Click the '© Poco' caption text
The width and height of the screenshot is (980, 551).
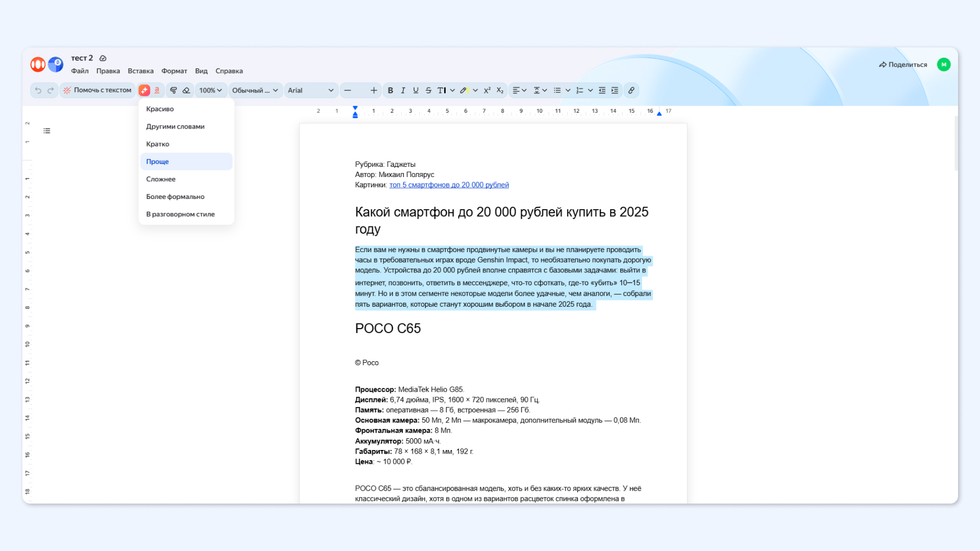click(x=367, y=363)
